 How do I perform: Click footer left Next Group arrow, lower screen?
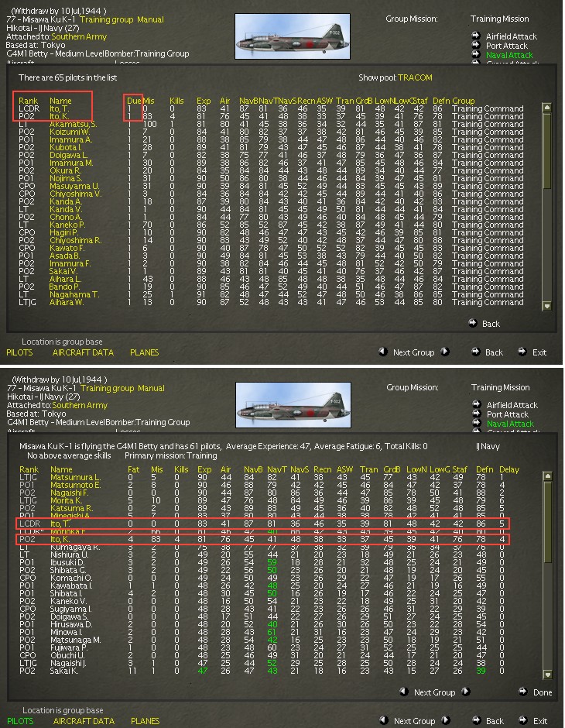(384, 720)
